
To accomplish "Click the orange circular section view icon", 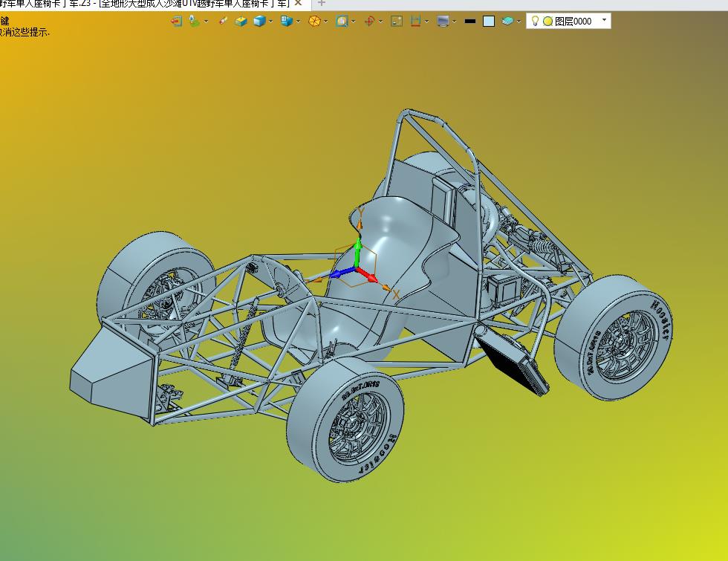I will (x=314, y=22).
